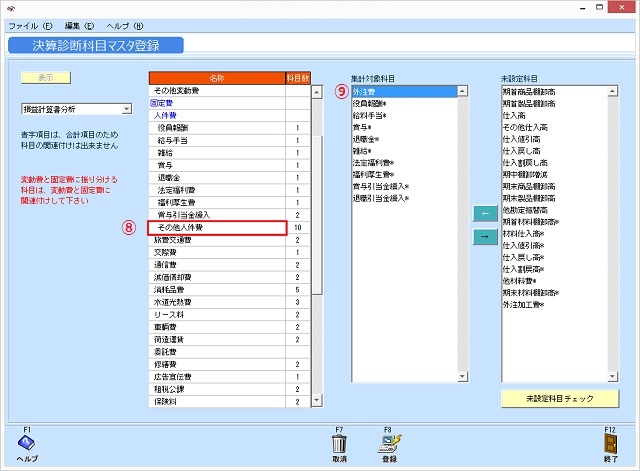Viewport: 640px width, 471px height.
Task: Select the 広告宣伝費 row
Action: (x=230, y=377)
